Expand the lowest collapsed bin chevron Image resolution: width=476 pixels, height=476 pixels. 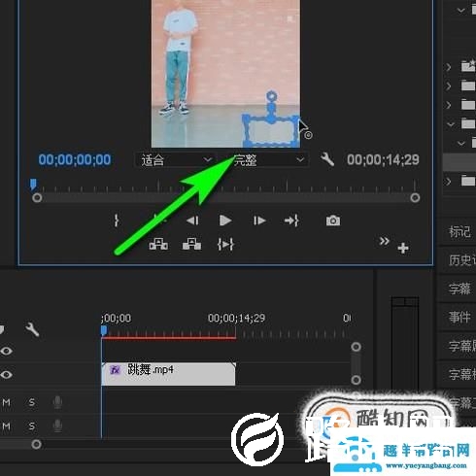pos(449,182)
